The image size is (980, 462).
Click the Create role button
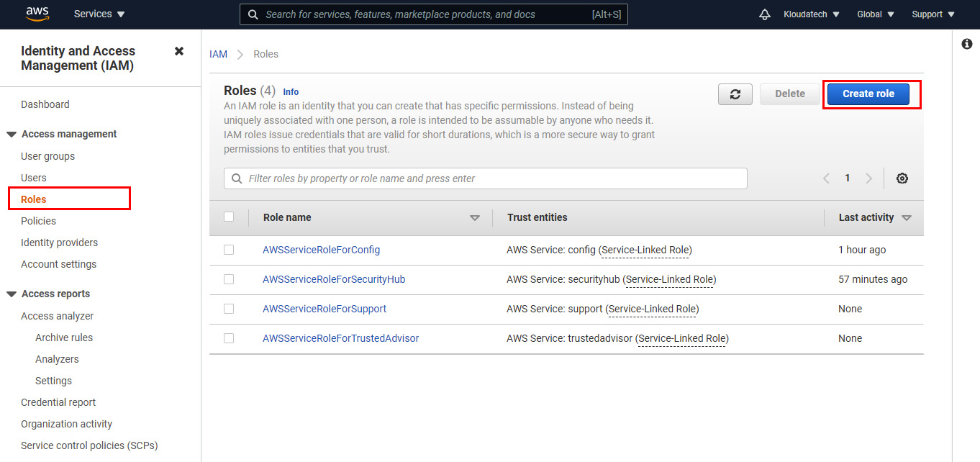[x=868, y=94]
